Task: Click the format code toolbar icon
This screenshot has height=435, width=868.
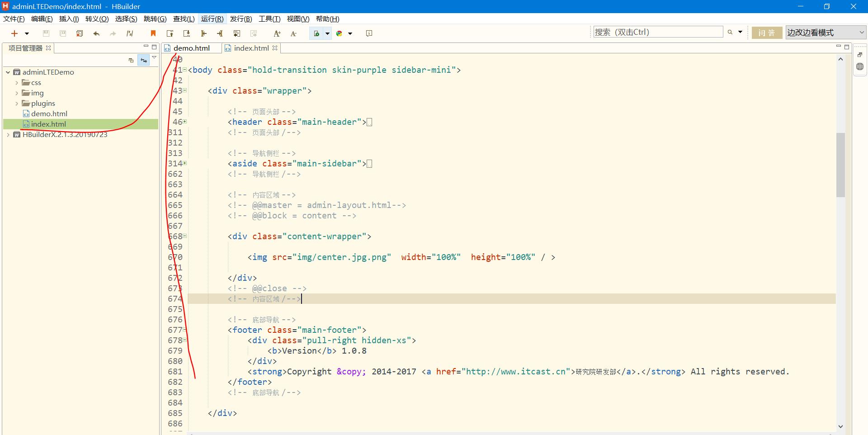Action: [130, 33]
